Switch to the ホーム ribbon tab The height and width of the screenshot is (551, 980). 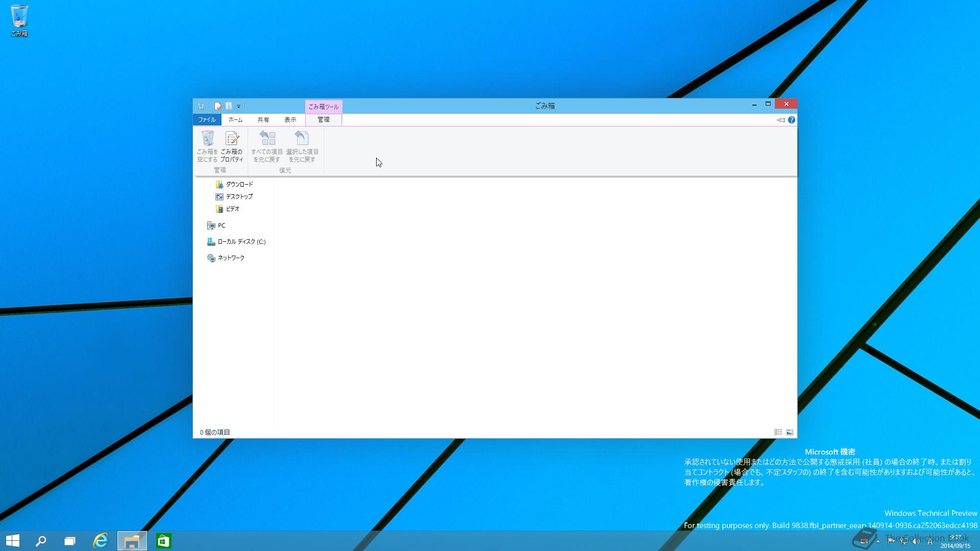point(235,119)
